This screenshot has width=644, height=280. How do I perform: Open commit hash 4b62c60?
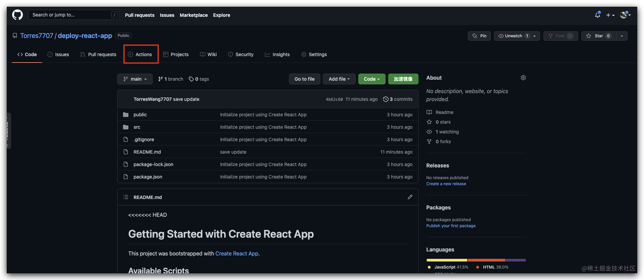pyautogui.click(x=334, y=99)
